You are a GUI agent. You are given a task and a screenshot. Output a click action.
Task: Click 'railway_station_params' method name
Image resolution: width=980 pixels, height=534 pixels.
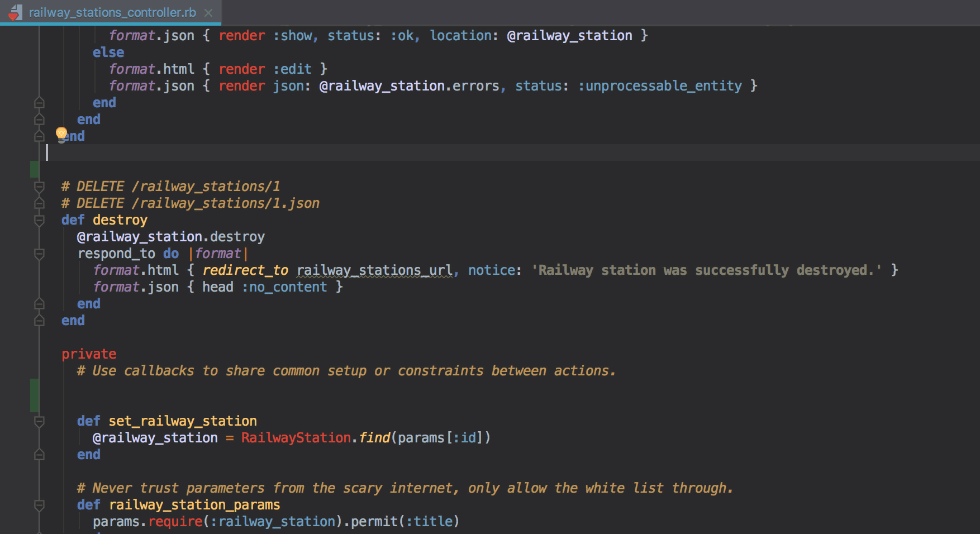(x=194, y=505)
